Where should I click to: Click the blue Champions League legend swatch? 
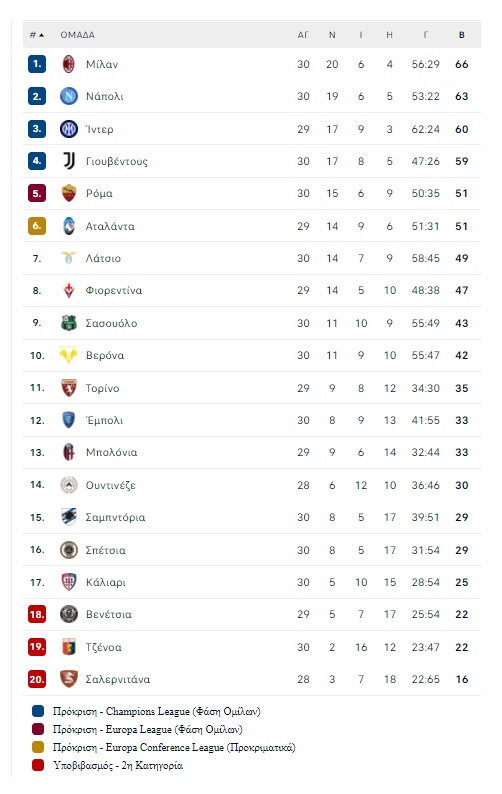[x=38, y=711]
